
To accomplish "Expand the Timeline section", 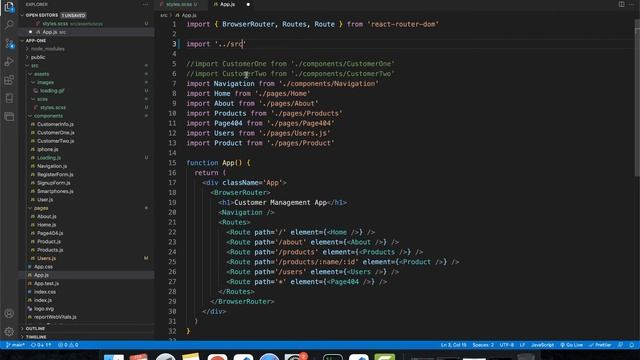I will click(x=36, y=337).
